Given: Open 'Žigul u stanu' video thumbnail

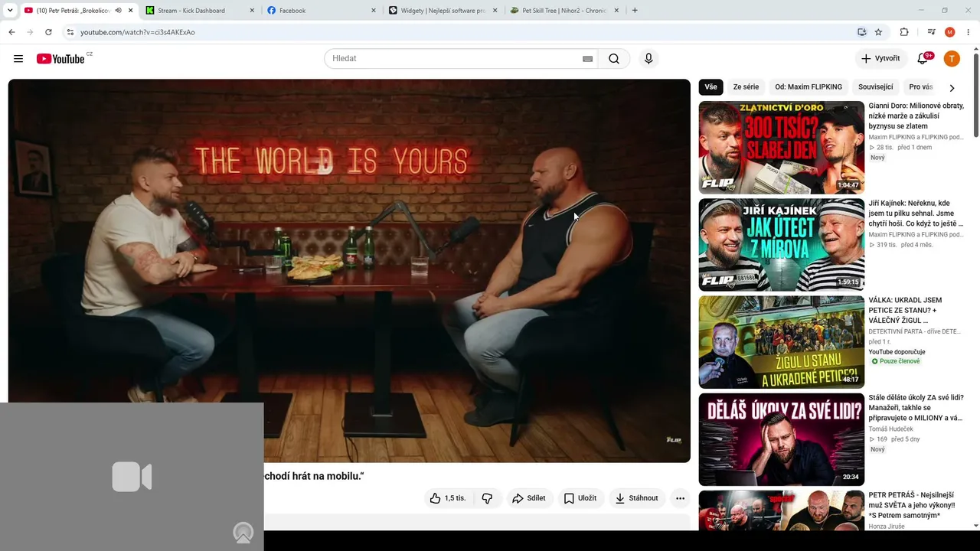Looking at the screenshot, I should pyautogui.click(x=782, y=342).
